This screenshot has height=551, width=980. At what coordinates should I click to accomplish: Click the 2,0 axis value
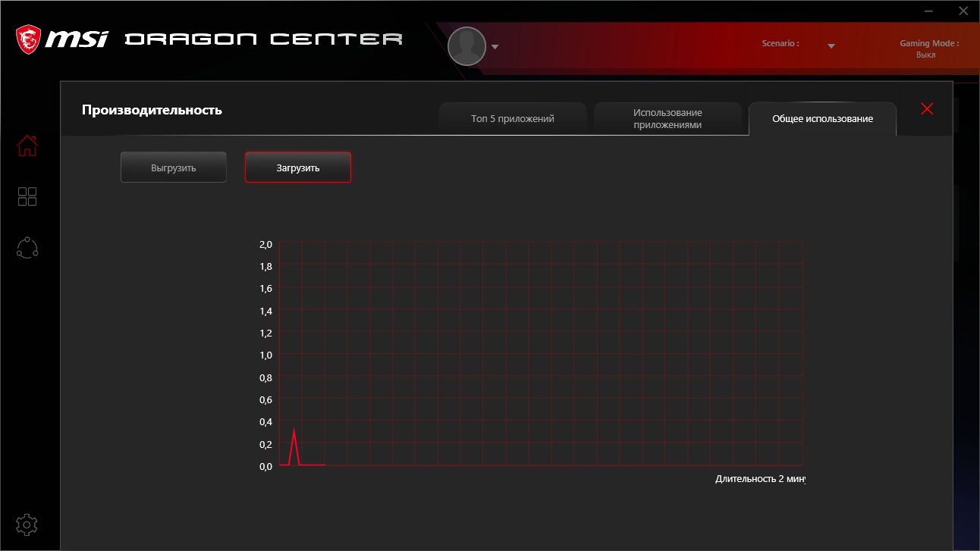265,245
